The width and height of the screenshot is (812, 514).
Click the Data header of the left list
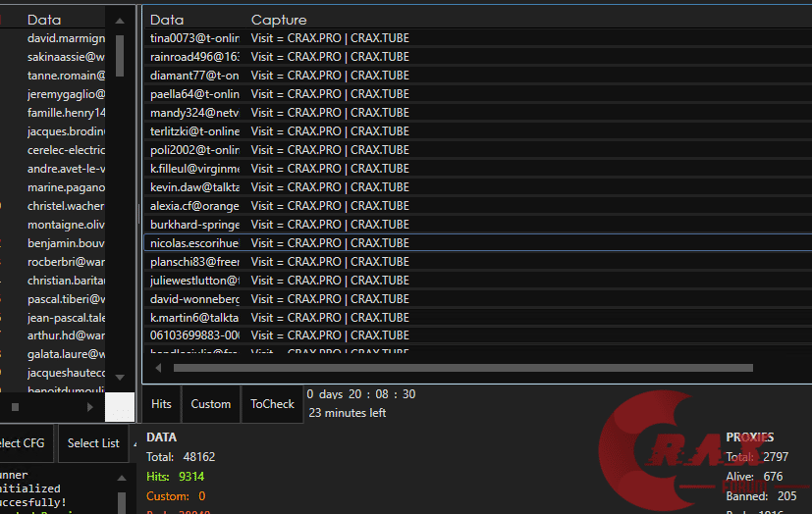pos(44,20)
